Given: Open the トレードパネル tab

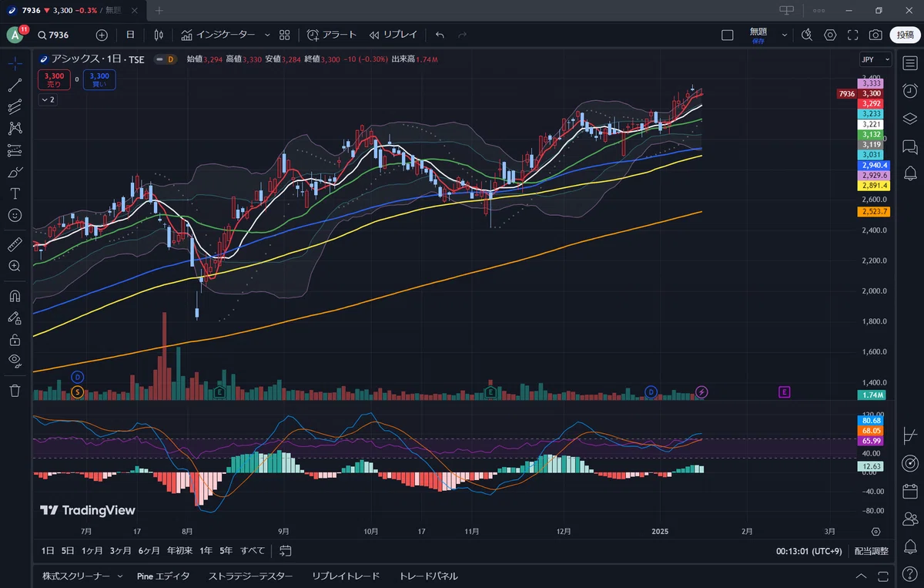Looking at the screenshot, I should tap(428, 576).
